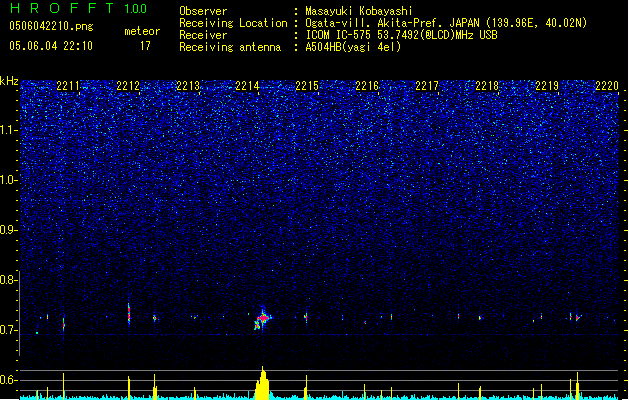
Task: Click the 1.1 frequency axis label
Action: (x=8, y=130)
